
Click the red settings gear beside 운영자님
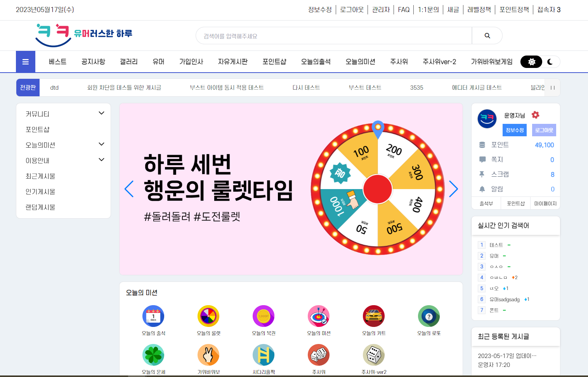click(x=536, y=115)
